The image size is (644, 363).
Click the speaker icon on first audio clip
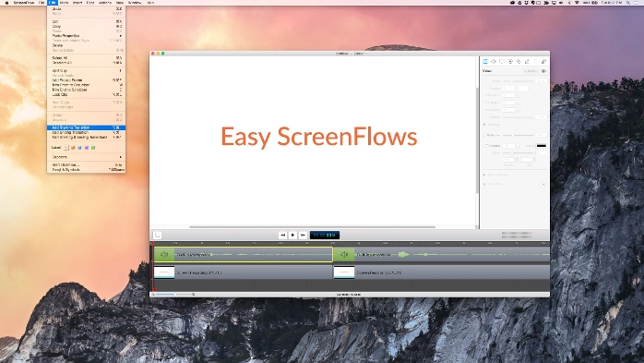pos(164,255)
